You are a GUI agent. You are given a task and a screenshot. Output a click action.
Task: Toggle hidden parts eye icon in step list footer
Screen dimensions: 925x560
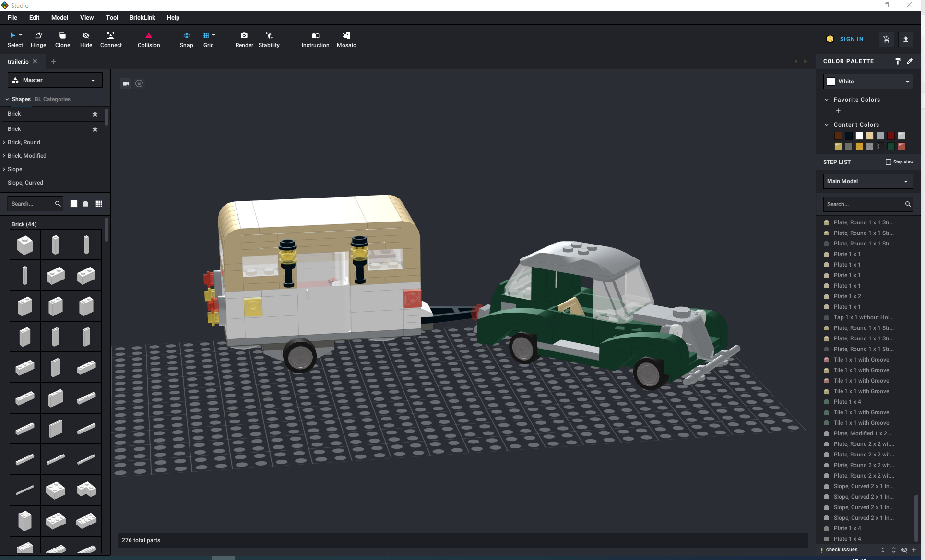click(x=904, y=550)
